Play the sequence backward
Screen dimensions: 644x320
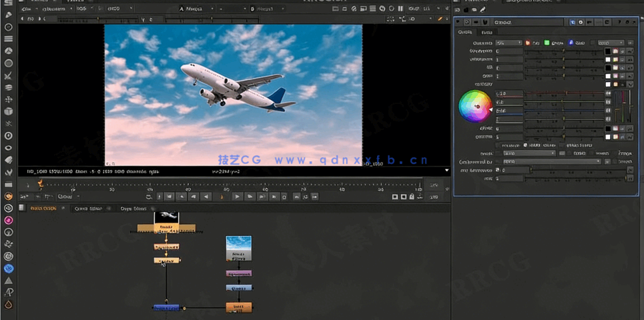207,197
